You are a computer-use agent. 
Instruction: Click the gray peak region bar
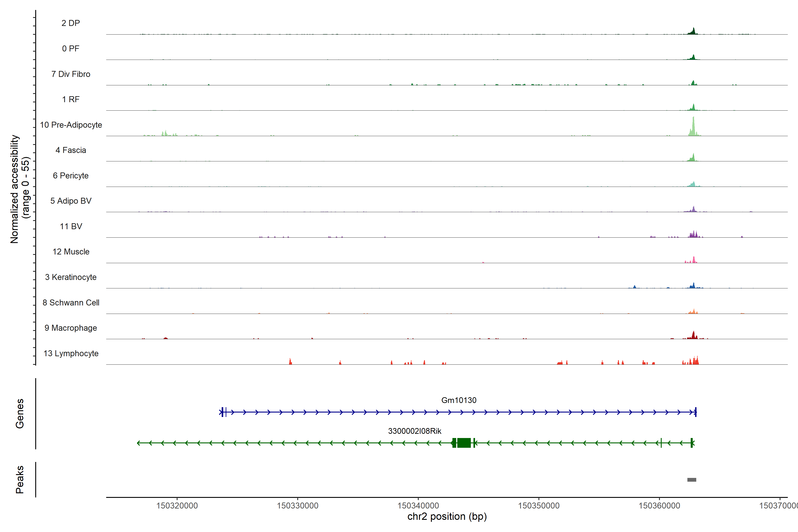pyautogui.click(x=691, y=479)
